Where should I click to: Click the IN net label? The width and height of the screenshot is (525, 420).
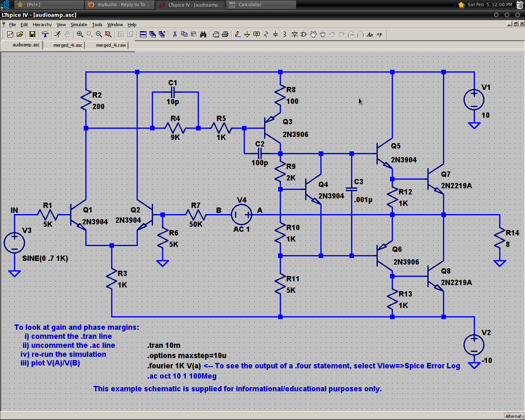pyautogui.click(x=14, y=210)
